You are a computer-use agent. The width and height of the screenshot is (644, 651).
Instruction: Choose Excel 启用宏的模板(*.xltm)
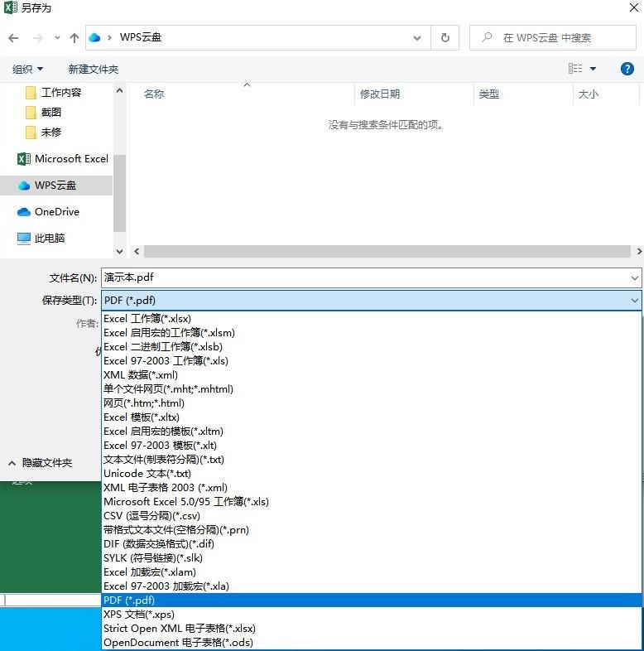pos(372,432)
